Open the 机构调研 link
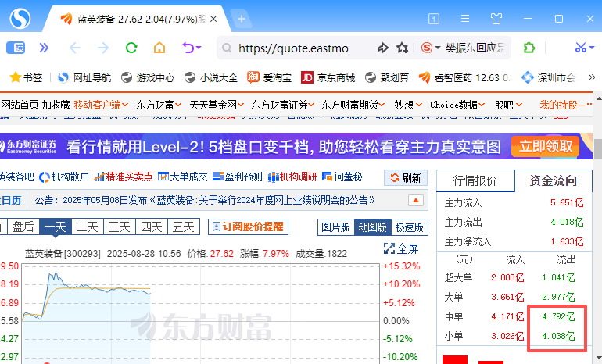The width and height of the screenshot is (602, 364). click(x=292, y=177)
